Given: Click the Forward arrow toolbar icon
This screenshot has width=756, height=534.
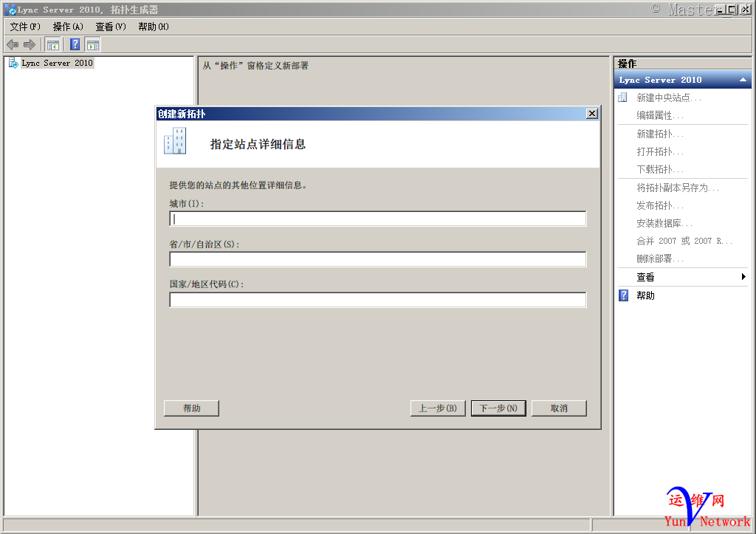Looking at the screenshot, I should point(30,45).
